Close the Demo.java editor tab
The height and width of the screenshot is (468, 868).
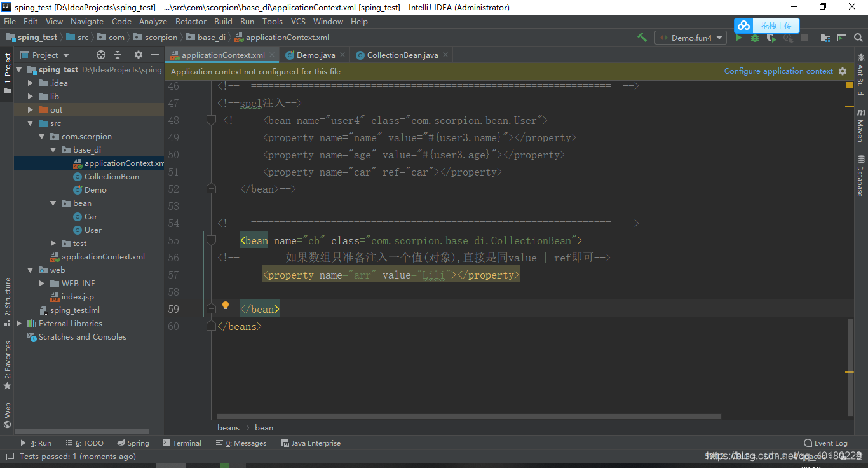pyautogui.click(x=342, y=55)
